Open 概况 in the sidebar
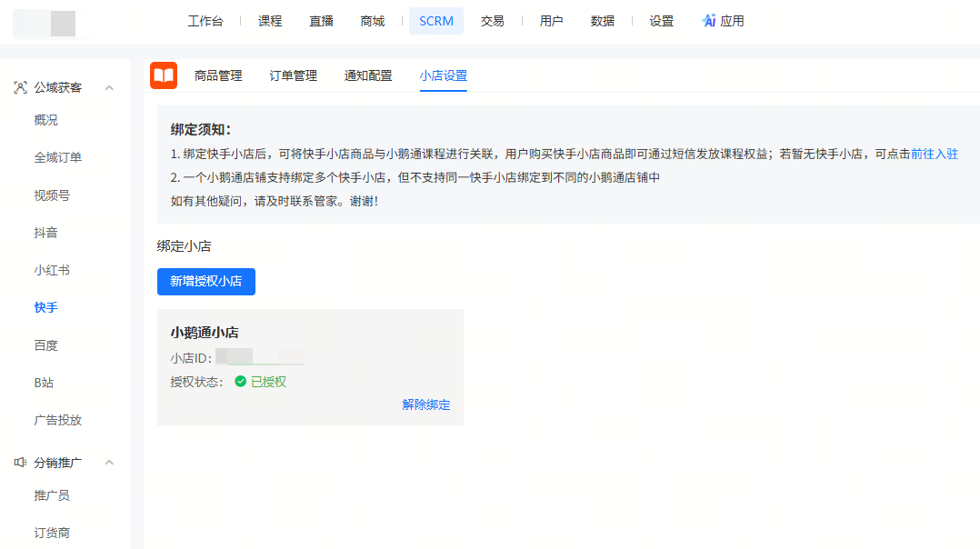 (45, 120)
